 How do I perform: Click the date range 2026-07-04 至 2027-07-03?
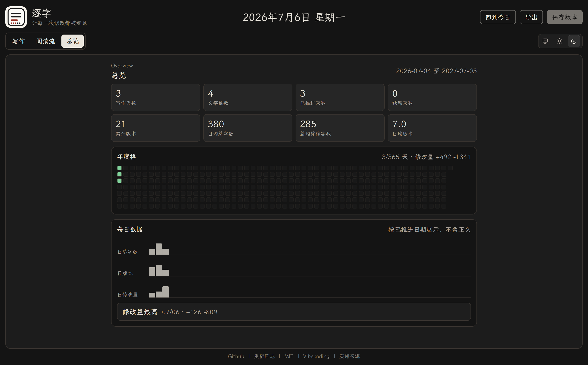(x=436, y=71)
